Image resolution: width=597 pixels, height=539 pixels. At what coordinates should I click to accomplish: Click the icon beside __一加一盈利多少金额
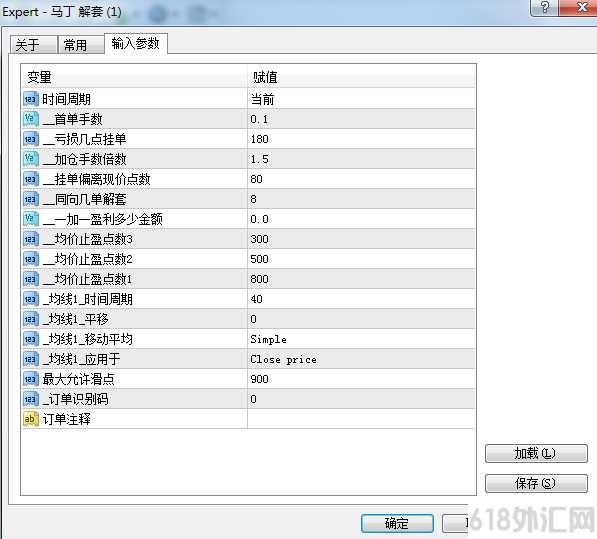pyautogui.click(x=31, y=219)
